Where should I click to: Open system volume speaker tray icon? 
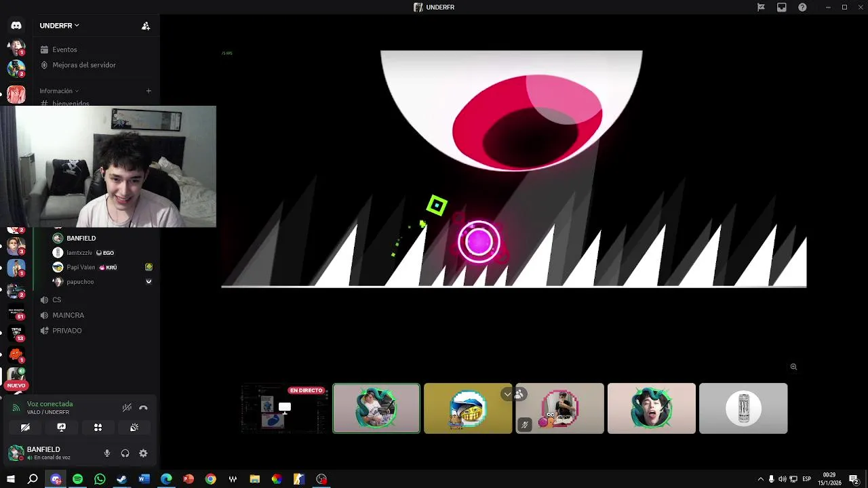pos(782,479)
